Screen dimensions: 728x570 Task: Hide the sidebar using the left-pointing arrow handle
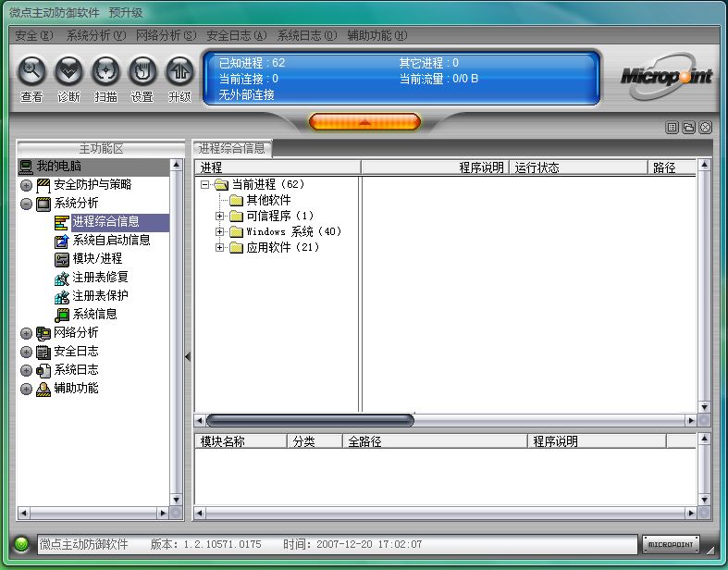pyautogui.click(x=188, y=357)
